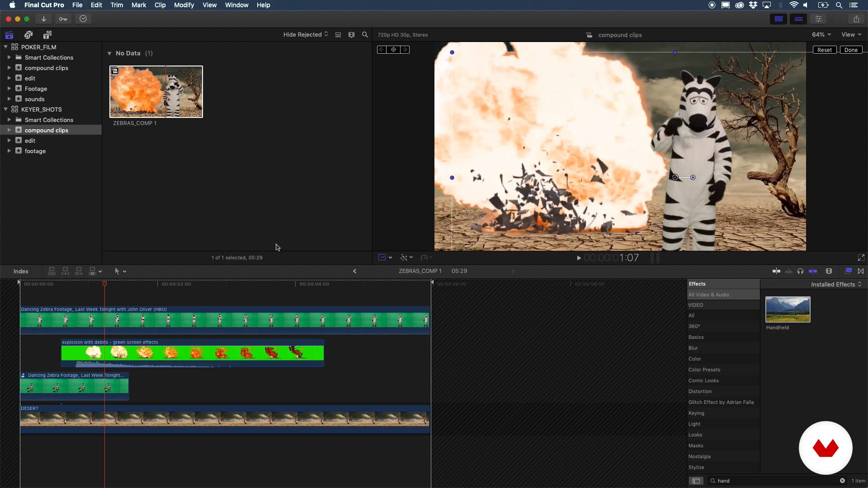
Task: Open timeline clip appearance filmstrip icon
Action: 829,271
